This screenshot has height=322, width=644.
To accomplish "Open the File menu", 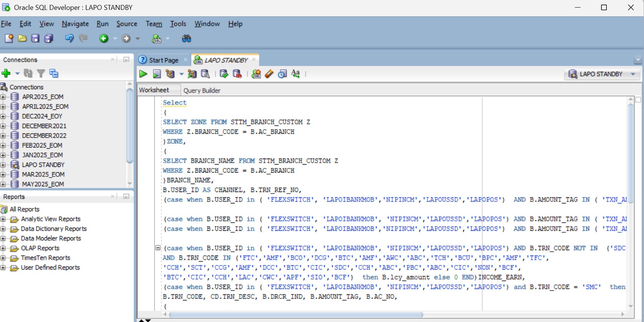I will [6, 24].
